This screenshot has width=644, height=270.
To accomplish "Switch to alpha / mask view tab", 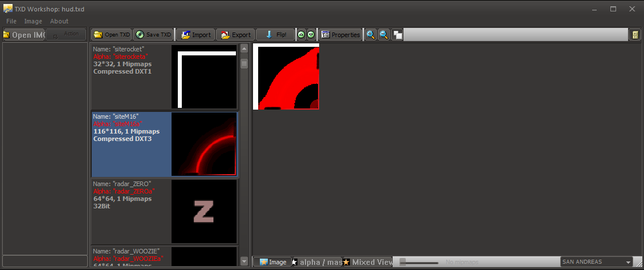I will (317, 262).
